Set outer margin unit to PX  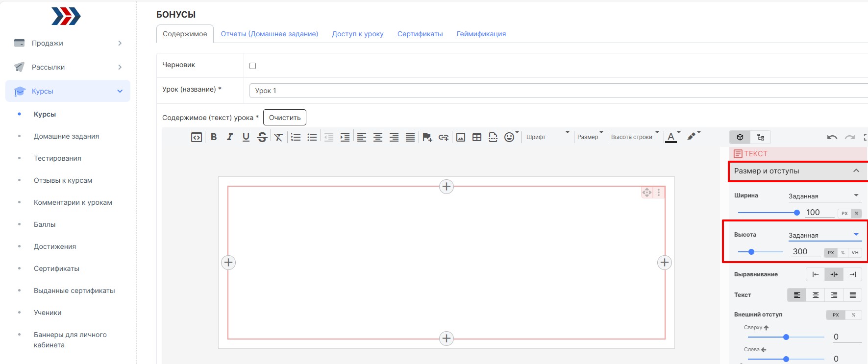836,315
